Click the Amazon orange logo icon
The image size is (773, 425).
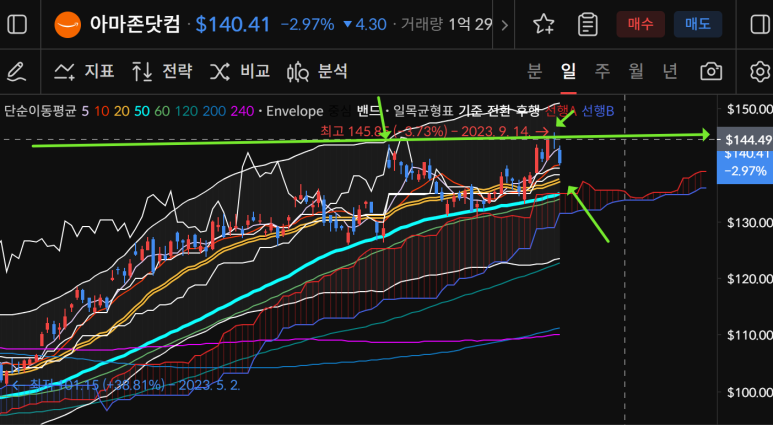pos(68,24)
